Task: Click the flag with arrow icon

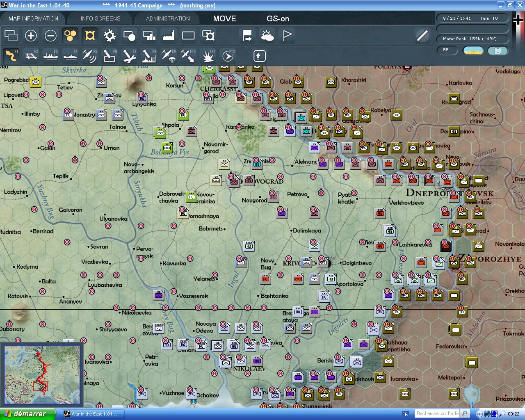Action: pyautogui.click(x=247, y=36)
